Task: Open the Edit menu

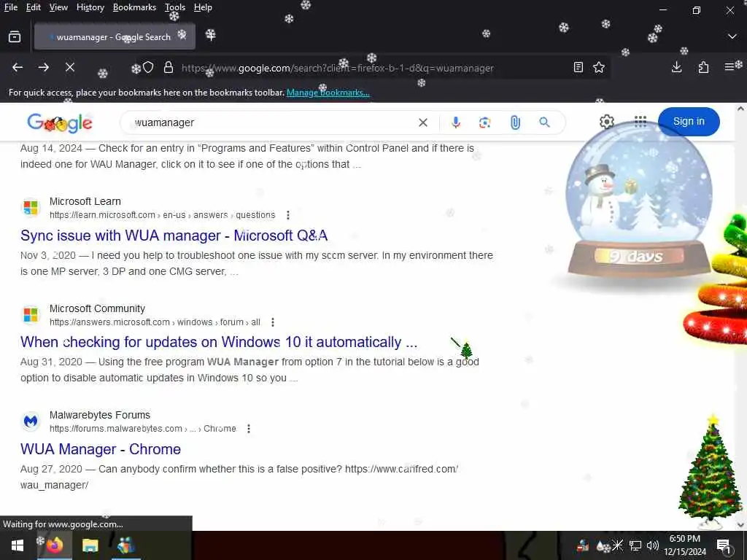Action: 33,7
